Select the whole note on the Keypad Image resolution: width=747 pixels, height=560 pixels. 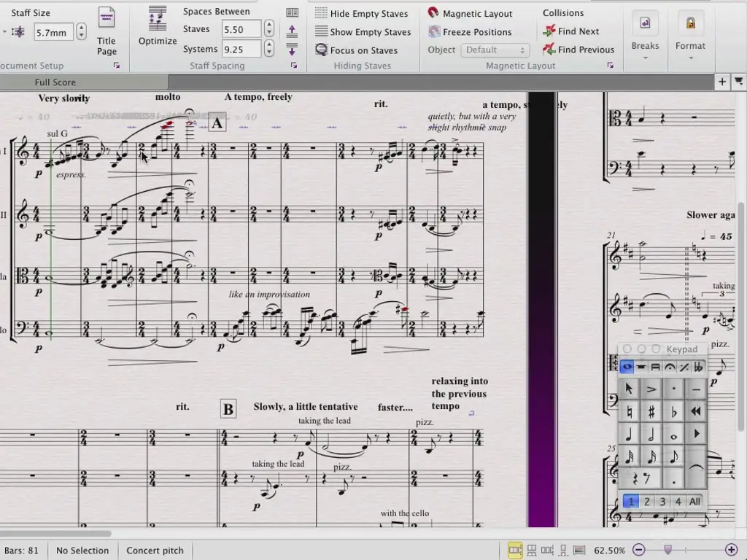pyautogui.click(x=673, y=434)
